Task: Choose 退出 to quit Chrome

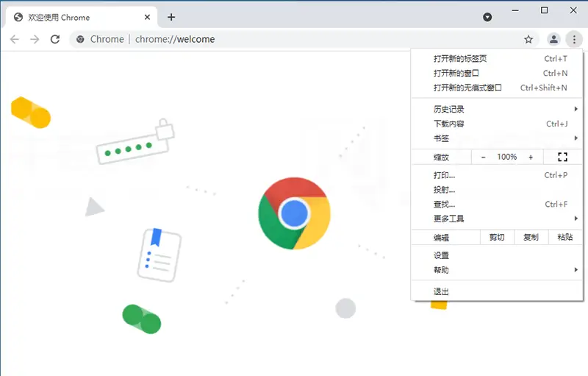Action: [x=497, y=291]
